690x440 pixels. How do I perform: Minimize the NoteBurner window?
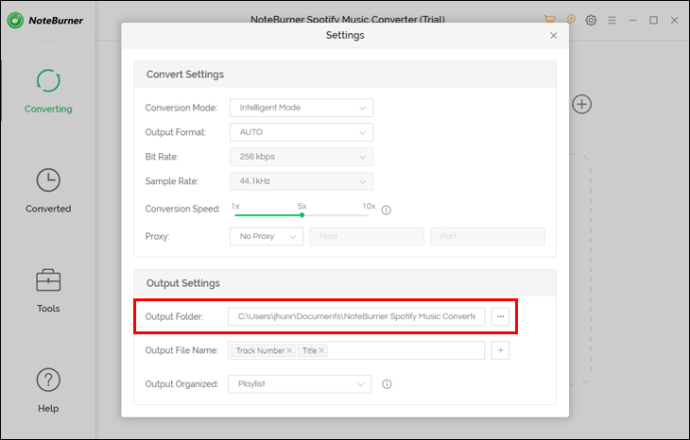pyautogui.click(x=633, y=20)
